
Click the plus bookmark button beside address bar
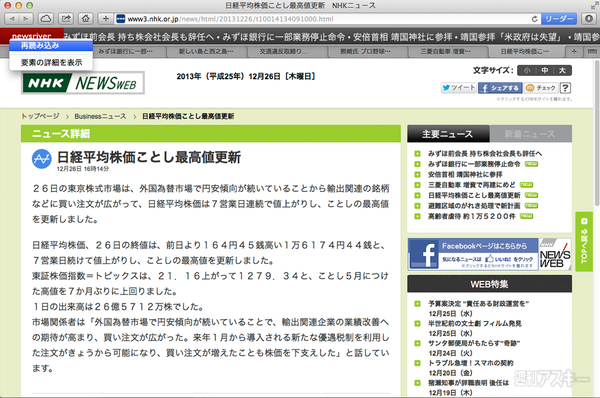coord(106,18)
